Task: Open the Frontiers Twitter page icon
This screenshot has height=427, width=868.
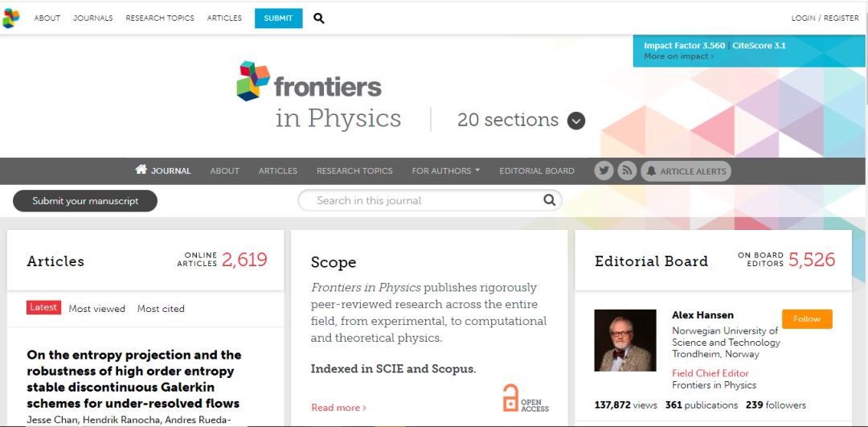Action: [x=604, y=170]
